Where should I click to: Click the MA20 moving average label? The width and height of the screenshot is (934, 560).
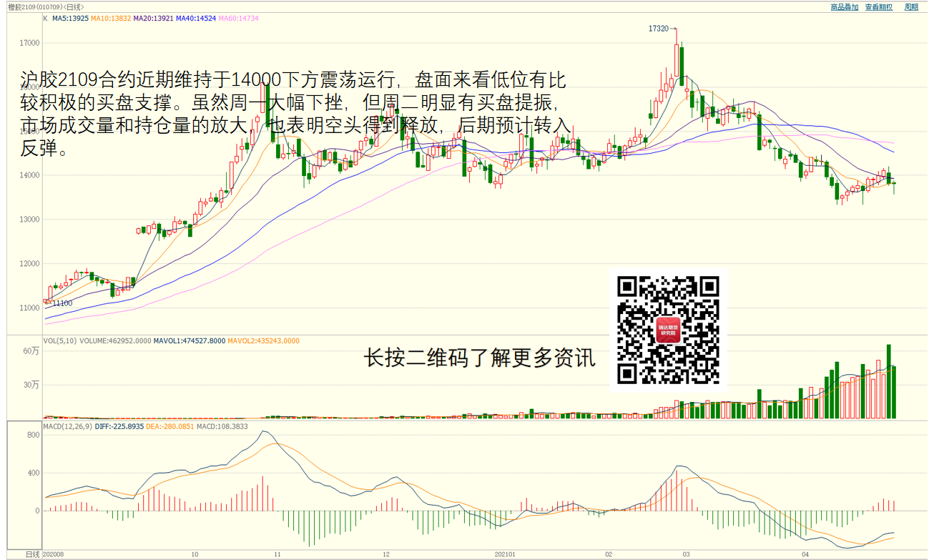154,19
